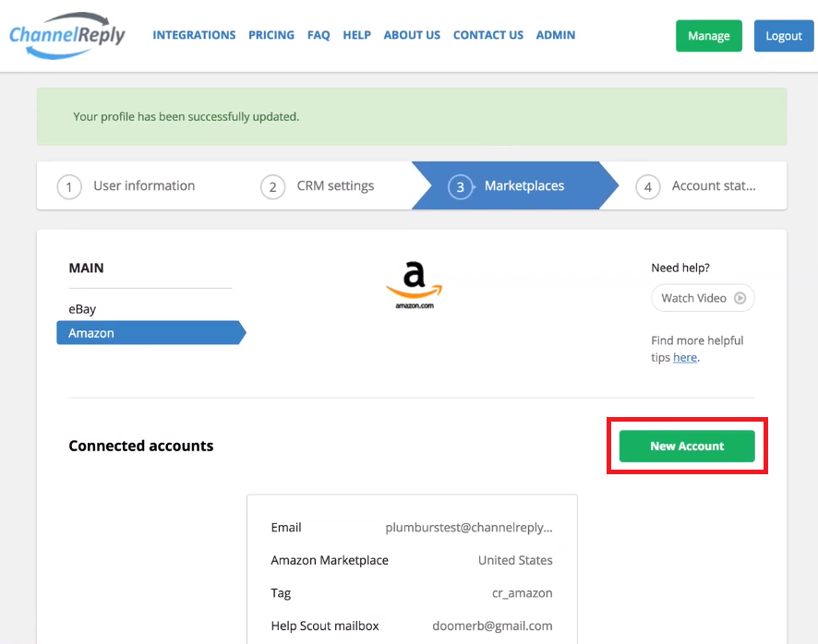Image resolution: width=818 pixels, height=644 pixels.
Task: Open the Help menu item
Action: 356,35
